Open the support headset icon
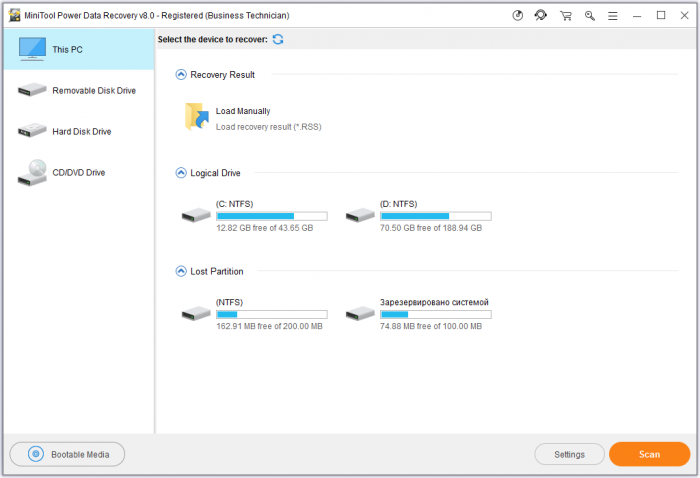 point(541,16)
